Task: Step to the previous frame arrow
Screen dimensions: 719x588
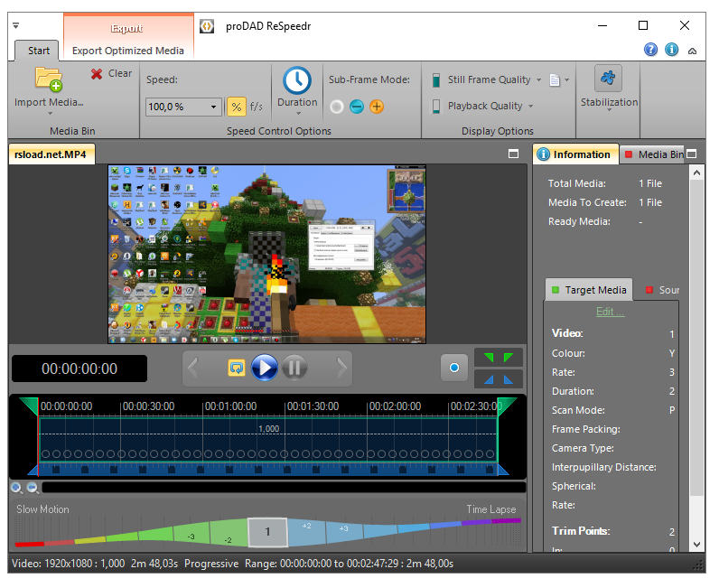Action: coord(193,368)
